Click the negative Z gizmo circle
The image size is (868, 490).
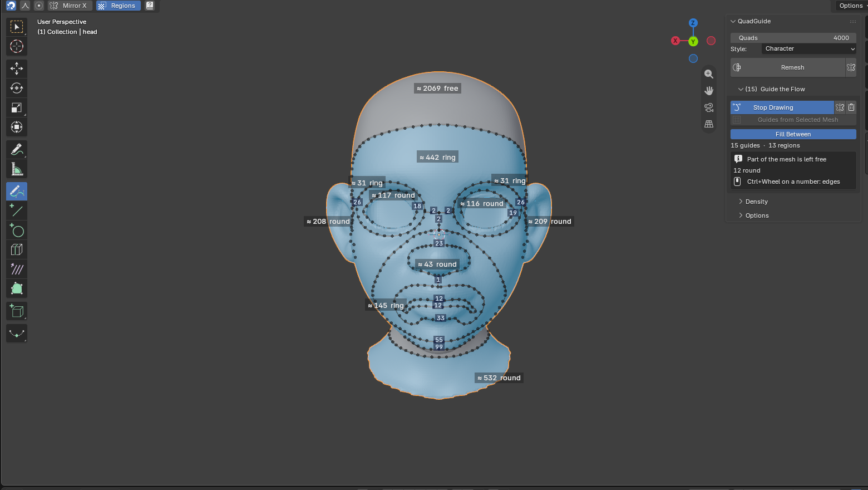click(x=693, y=58)
